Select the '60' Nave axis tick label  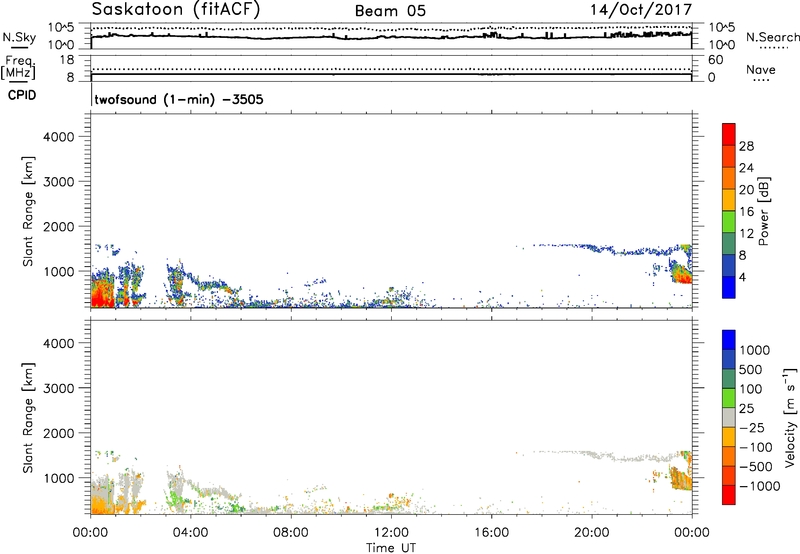715,60
